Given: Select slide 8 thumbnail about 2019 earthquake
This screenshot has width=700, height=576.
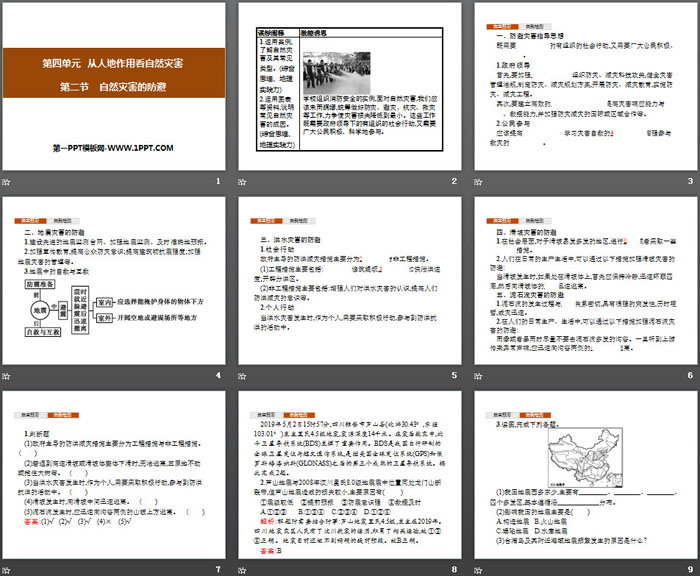Looking at the screenshot, I should 350,475.
